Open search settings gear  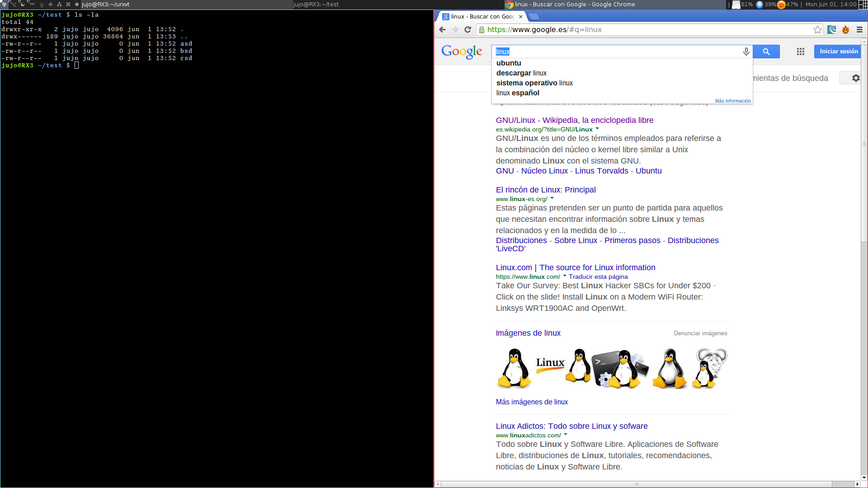click(855, 78)
